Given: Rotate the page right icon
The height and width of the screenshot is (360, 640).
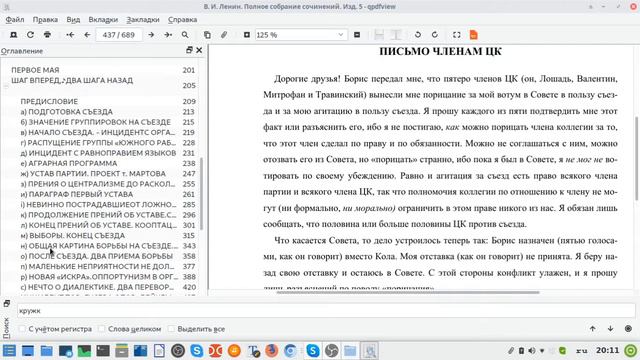Looking at the screenshot, I should [435, 35].
